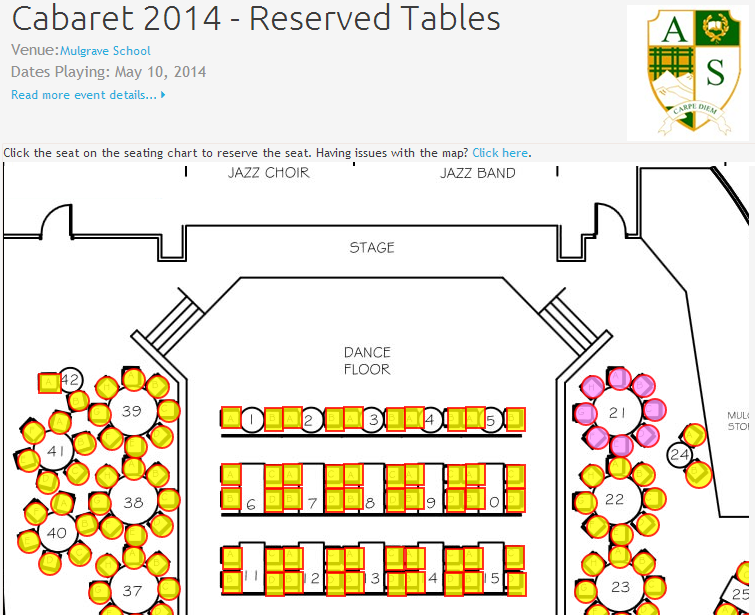Select the upper-left seat of table 11
The width and height of the screenshot is (755, 615).
pos(231,556)
